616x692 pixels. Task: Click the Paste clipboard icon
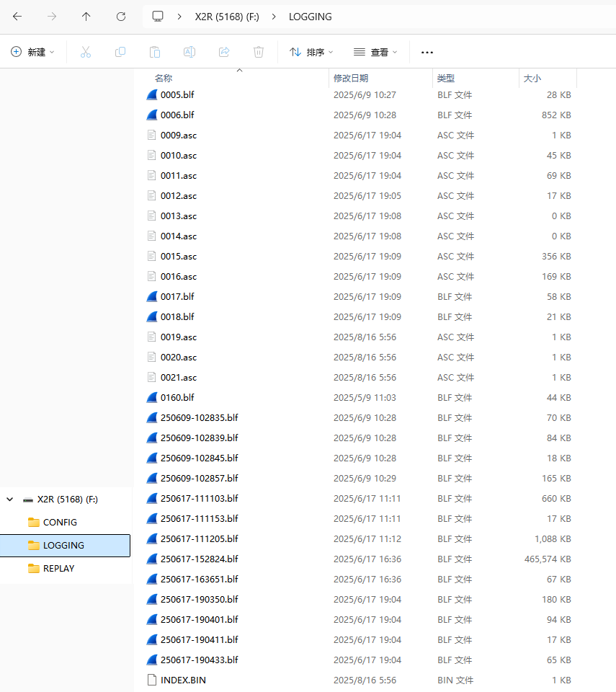click(155, 52)
